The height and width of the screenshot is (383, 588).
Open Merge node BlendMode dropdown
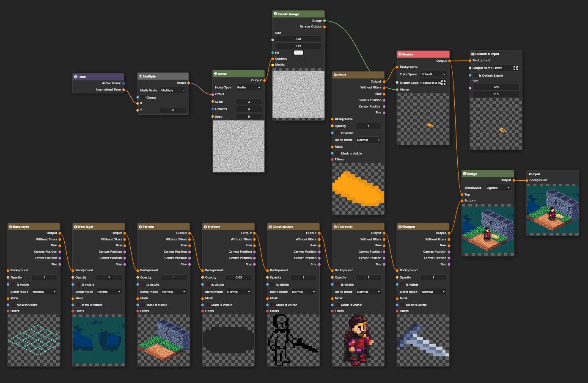498,187
